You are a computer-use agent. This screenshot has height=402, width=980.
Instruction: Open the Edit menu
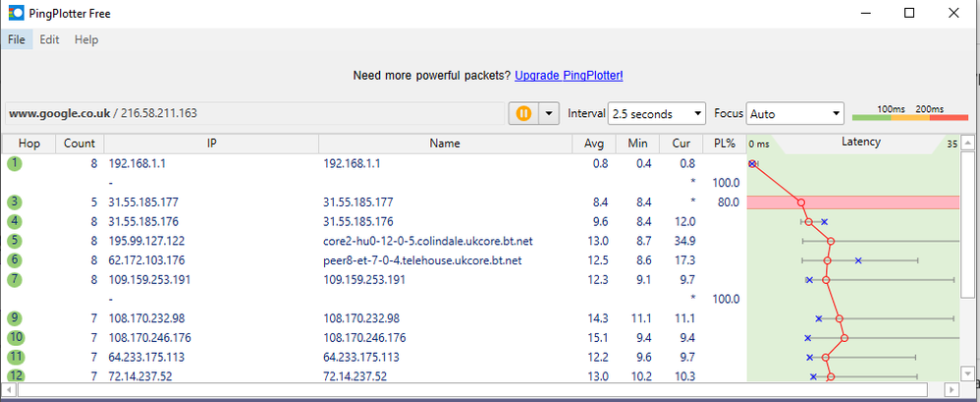click(x=50, y=39)
